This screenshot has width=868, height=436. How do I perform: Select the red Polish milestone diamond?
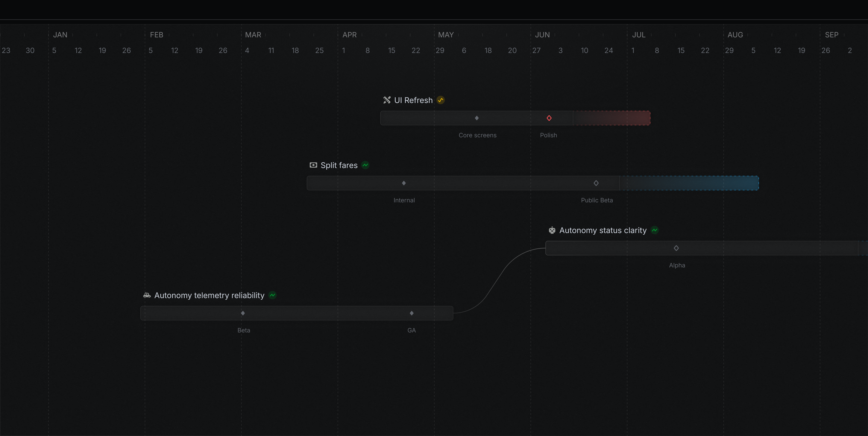(549, 118)
